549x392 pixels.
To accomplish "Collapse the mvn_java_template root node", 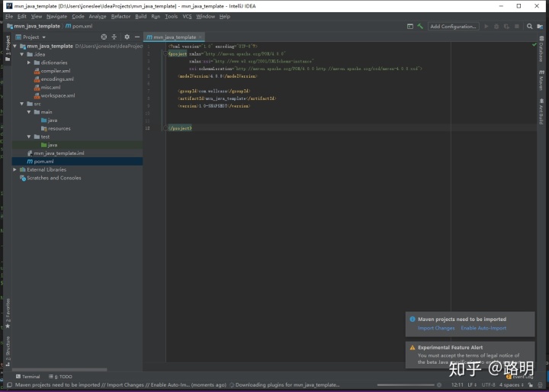I will click(x=15, y=47).
